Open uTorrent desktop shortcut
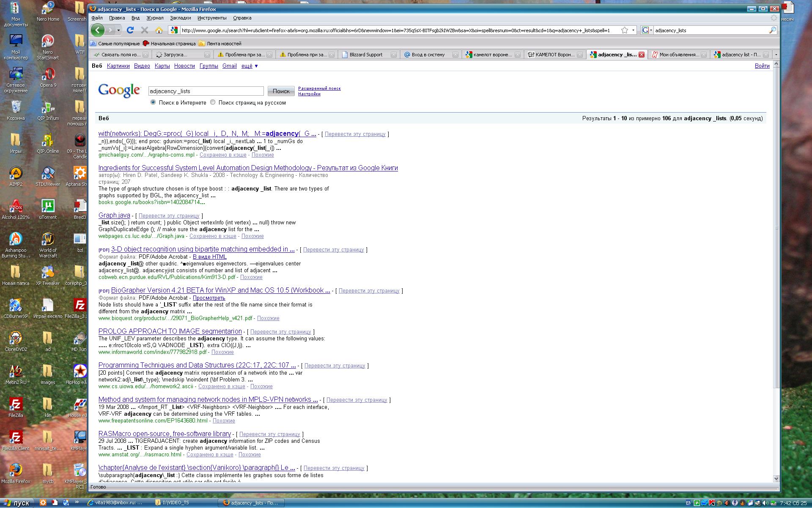The image size is (812, 508). pyautogui.click(x=48, y=210)
